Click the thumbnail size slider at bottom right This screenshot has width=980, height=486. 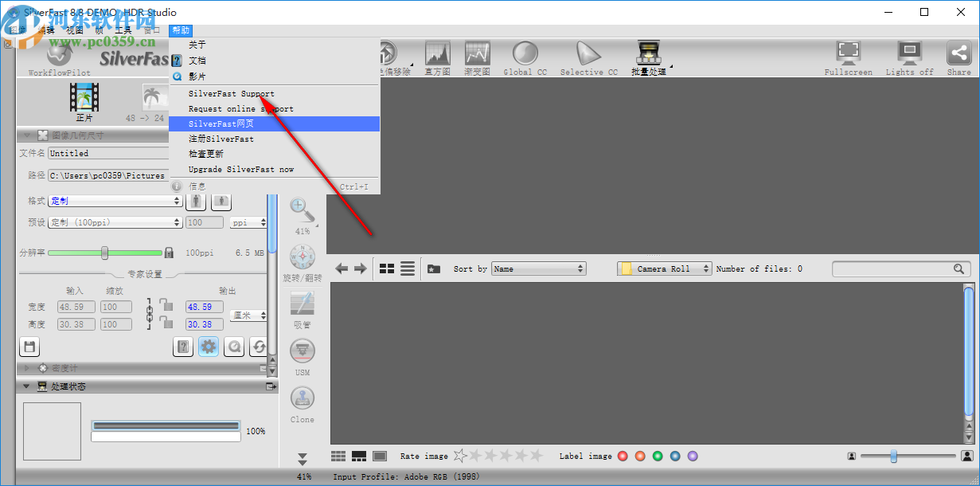tap(908, 456)
